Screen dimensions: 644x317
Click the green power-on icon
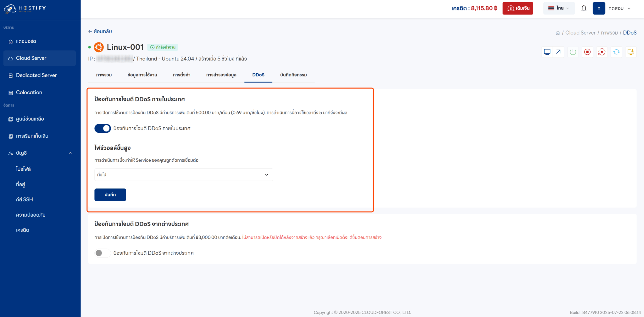point(573,52)
